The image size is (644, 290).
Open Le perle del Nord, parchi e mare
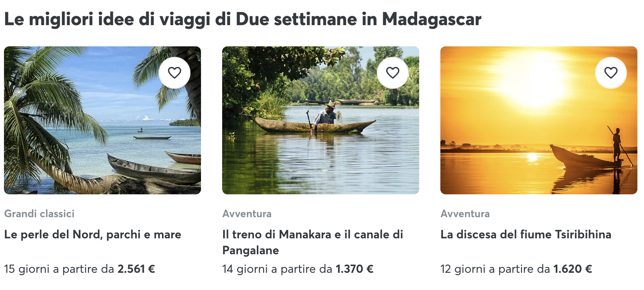[x=93, y=234]
